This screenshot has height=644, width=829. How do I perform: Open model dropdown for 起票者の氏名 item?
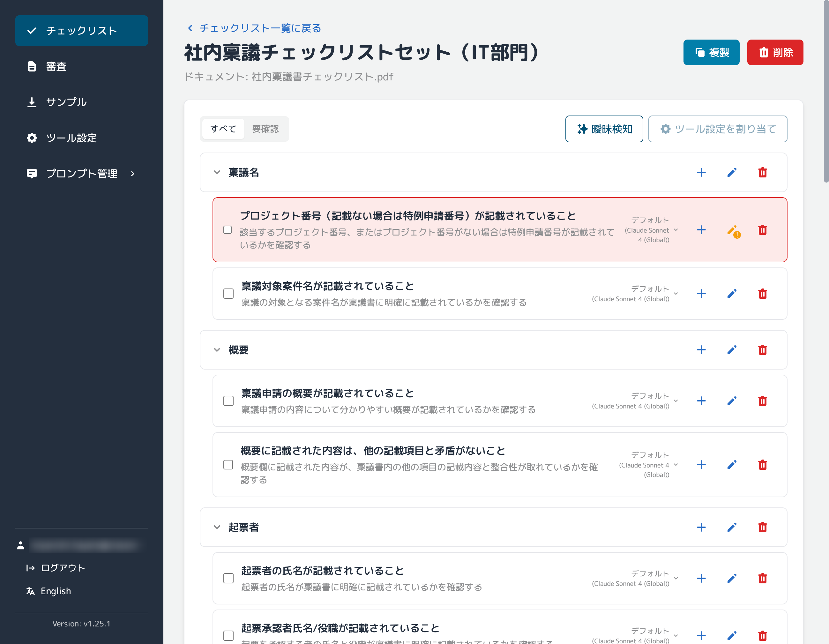coord(635,578)
